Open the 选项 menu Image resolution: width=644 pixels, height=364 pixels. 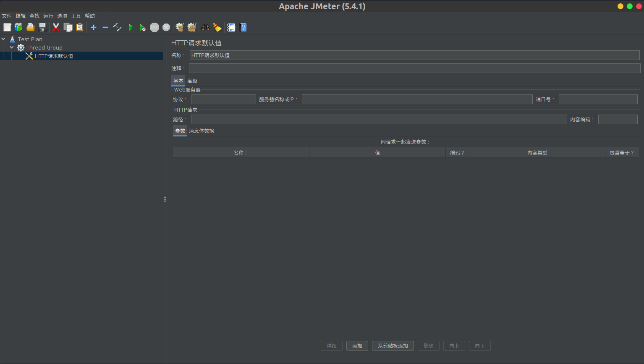62,16
